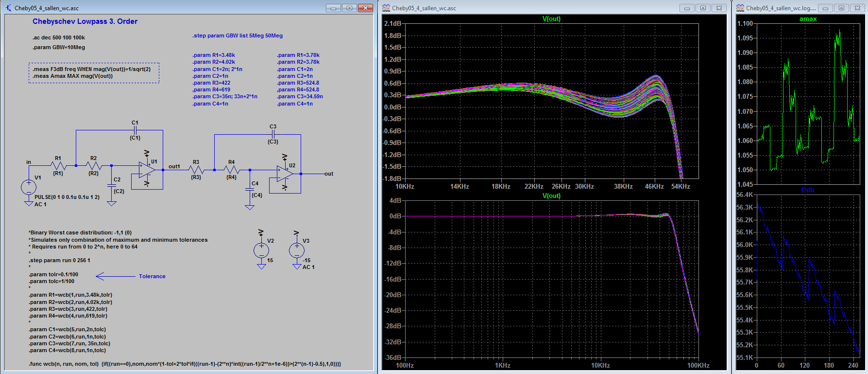Click the amax trace label
Viewport: 868px width, 374px height.
808,19
